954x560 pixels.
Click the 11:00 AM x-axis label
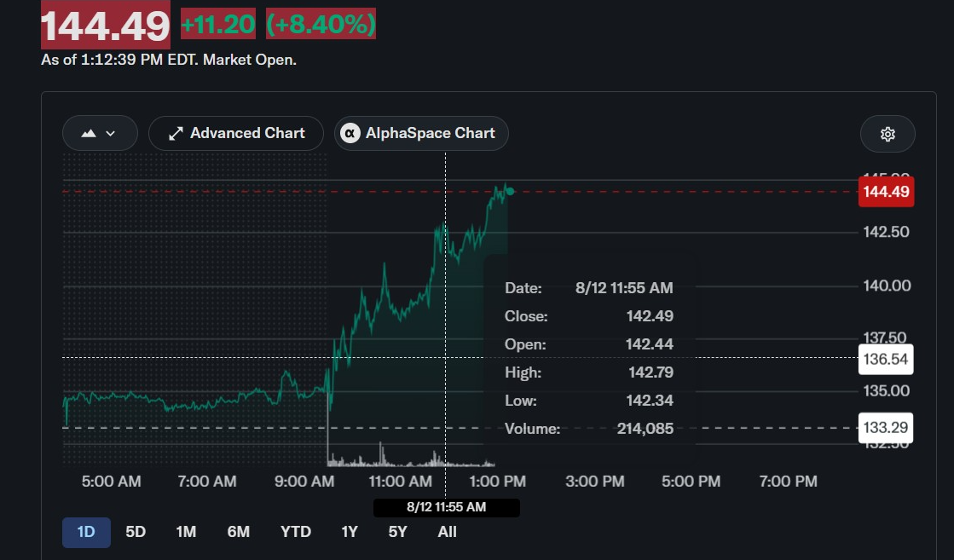pos(401,482)
